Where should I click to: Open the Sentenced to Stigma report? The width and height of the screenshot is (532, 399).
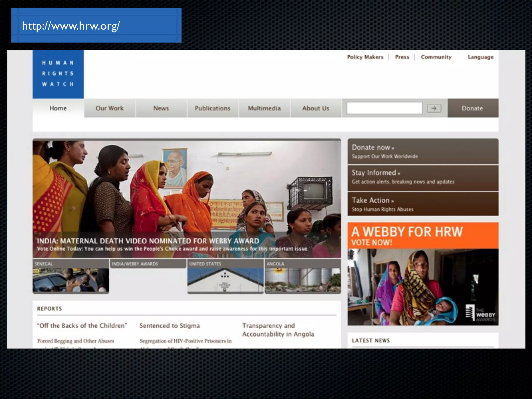[170, 326]
